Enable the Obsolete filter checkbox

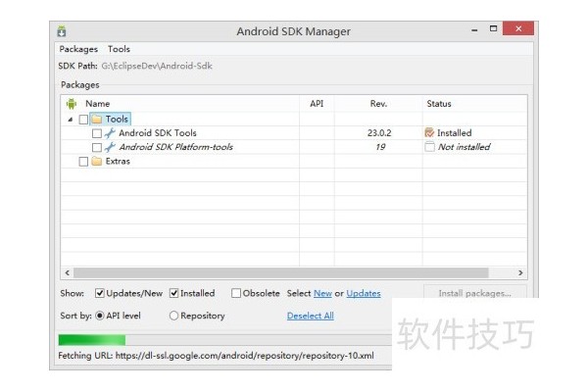236,293
